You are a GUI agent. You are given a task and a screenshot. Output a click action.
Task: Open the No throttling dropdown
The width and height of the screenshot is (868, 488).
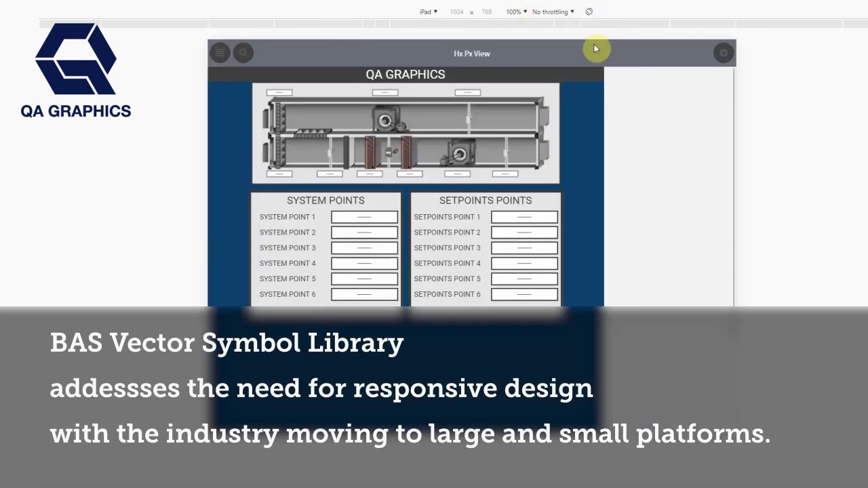click(x=553, y=12)
